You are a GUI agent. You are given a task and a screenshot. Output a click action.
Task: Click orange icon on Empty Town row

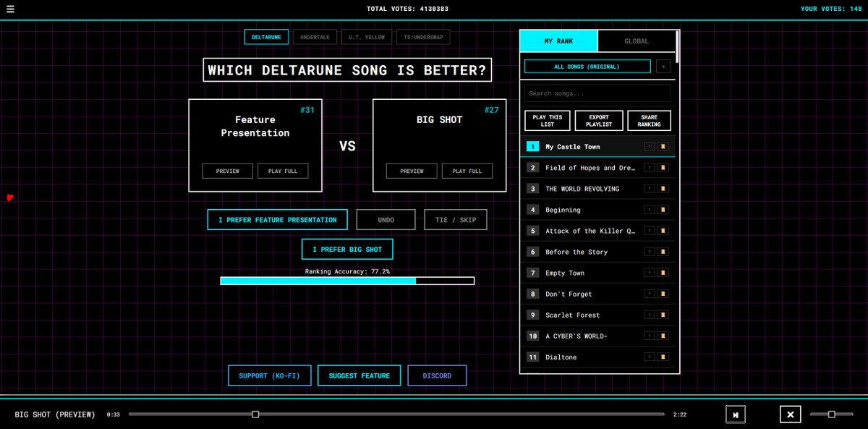coord(663,273)
